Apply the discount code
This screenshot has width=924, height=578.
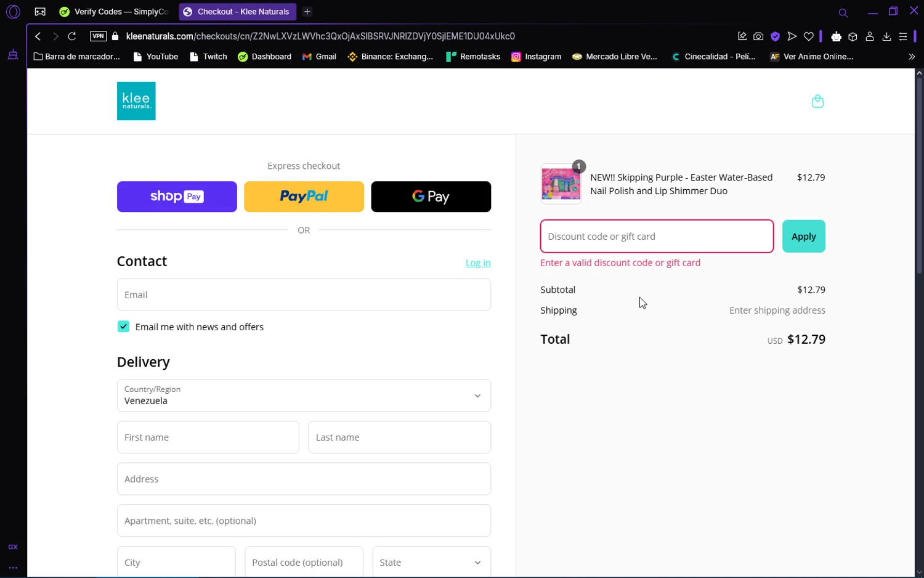click(803, 237)
